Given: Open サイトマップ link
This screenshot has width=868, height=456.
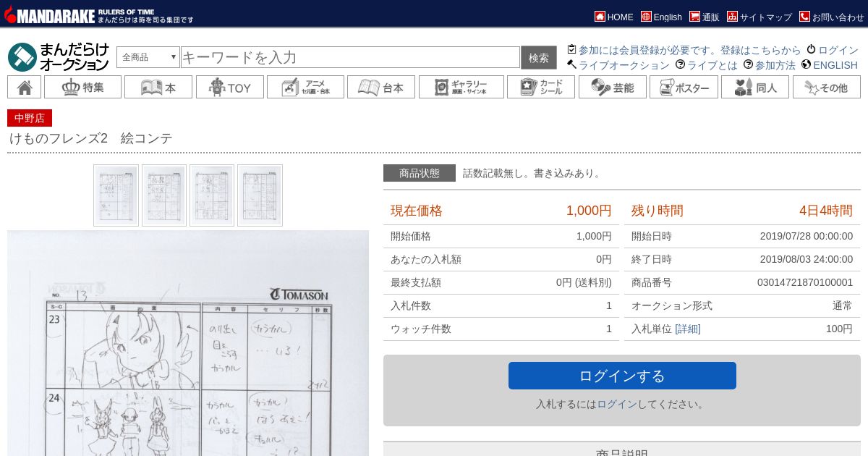Looking at the screenshot, I should coord(759,17).
